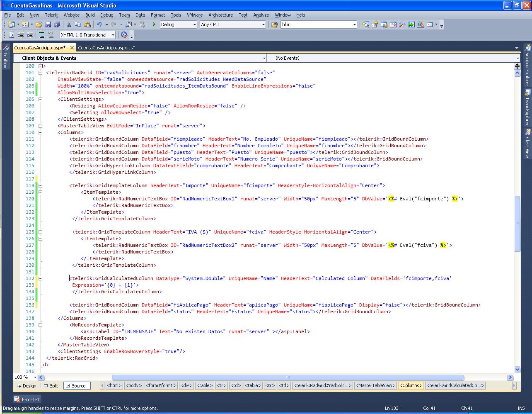The width and height of the screenshot is (532, 414).
Task: Click the Start Debugging green play icon
Action: click(x=154, y=24)
